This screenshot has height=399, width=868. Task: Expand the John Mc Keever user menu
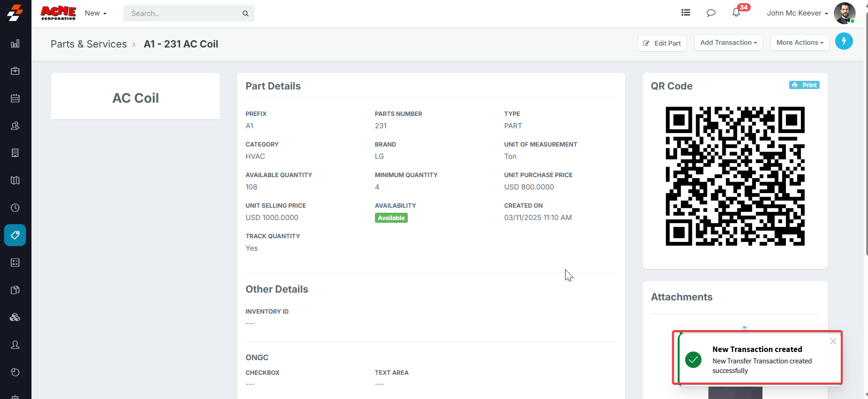(x=797, y=13)
